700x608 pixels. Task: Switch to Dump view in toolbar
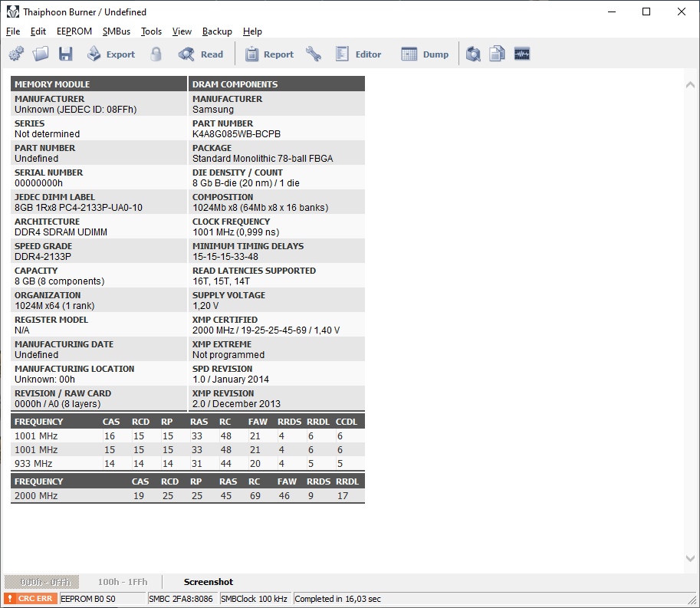coord(425,54)
